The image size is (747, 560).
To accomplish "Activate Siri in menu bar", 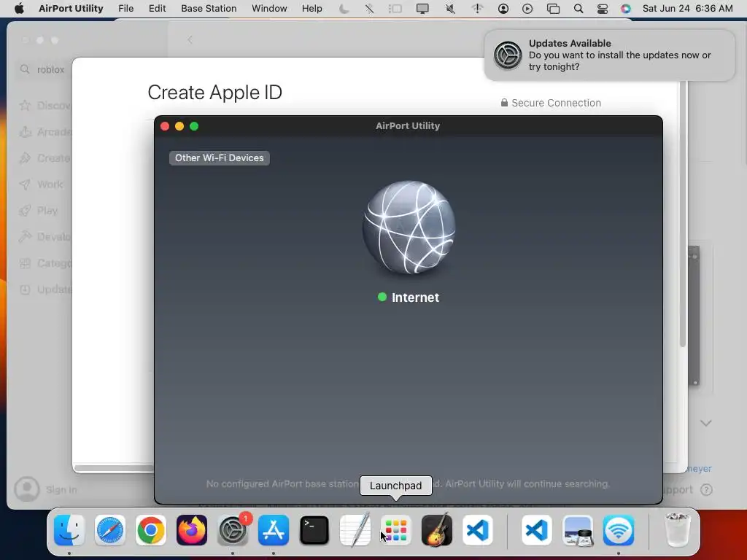I will click(625, 9).
